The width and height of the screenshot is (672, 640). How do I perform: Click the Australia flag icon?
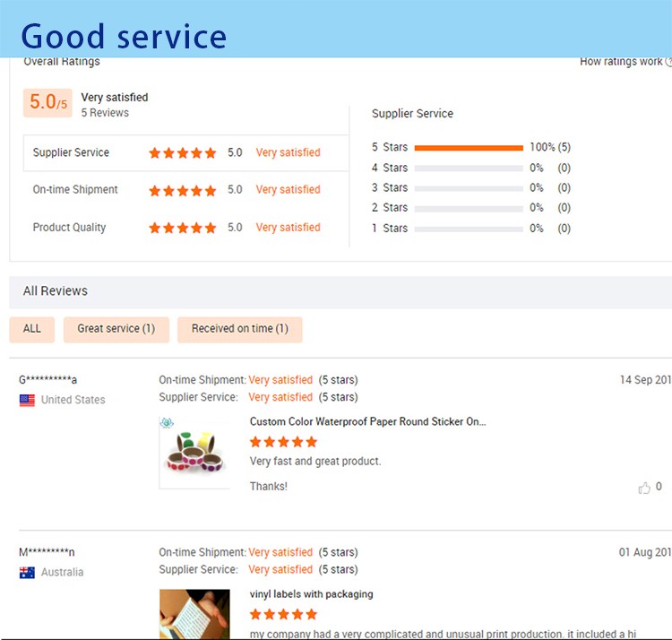(x=27, y=572)
